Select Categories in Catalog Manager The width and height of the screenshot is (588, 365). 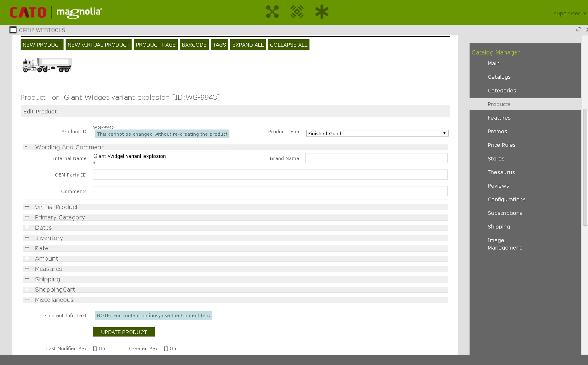[x=501, y=91]
